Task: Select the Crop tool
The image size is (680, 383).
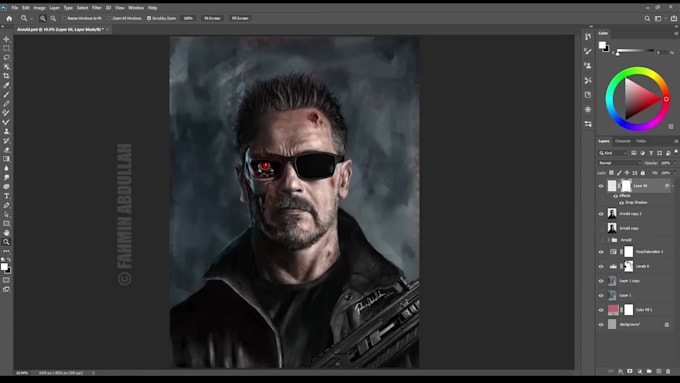Action: tap(6, 76)
